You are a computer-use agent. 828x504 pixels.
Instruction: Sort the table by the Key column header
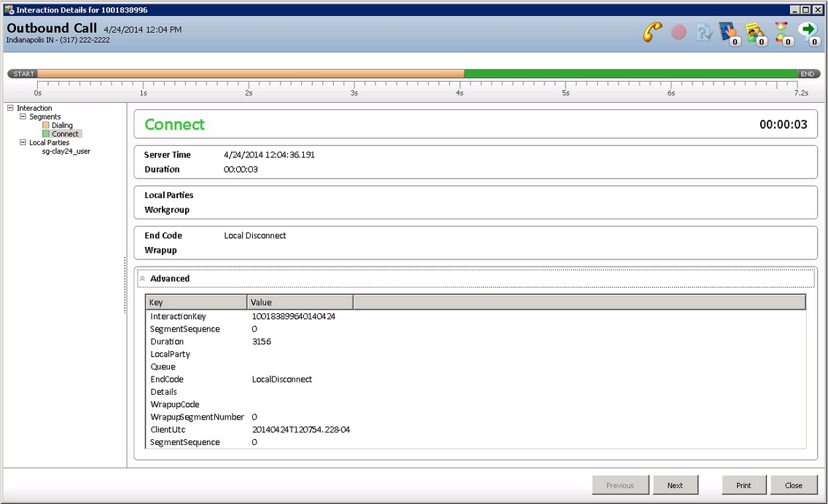(x=196, y=302)
